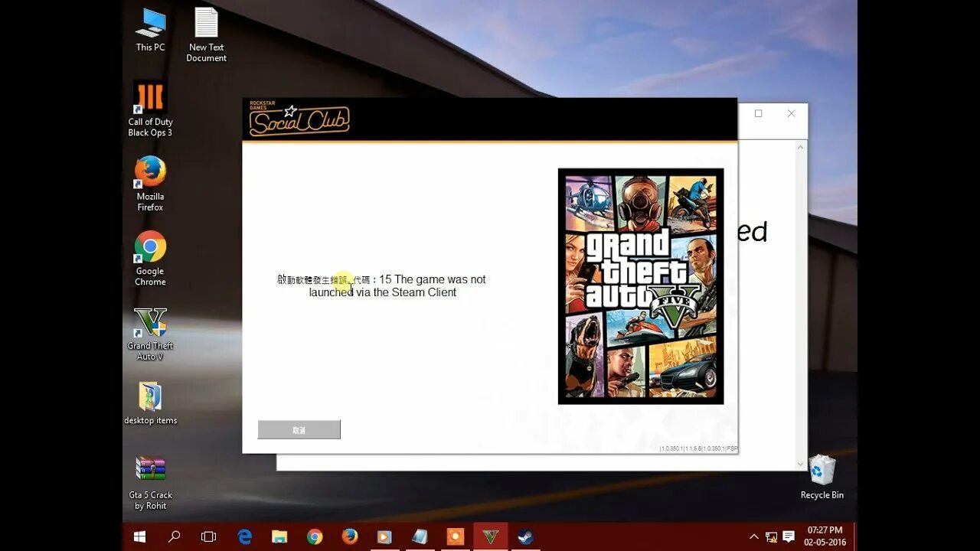Viewport: 980px width, 551px height.
Task: Open Task View from the taskbar
Action: tap(208, 536)
